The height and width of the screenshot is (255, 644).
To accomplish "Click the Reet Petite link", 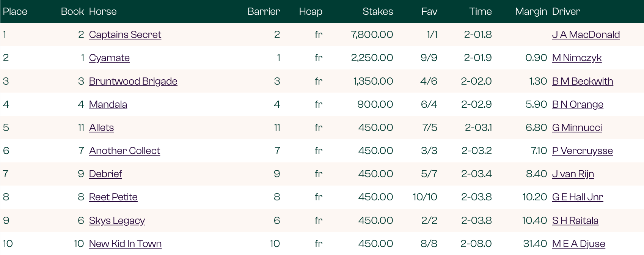I will pyautogui.click(x=113, y=197).
